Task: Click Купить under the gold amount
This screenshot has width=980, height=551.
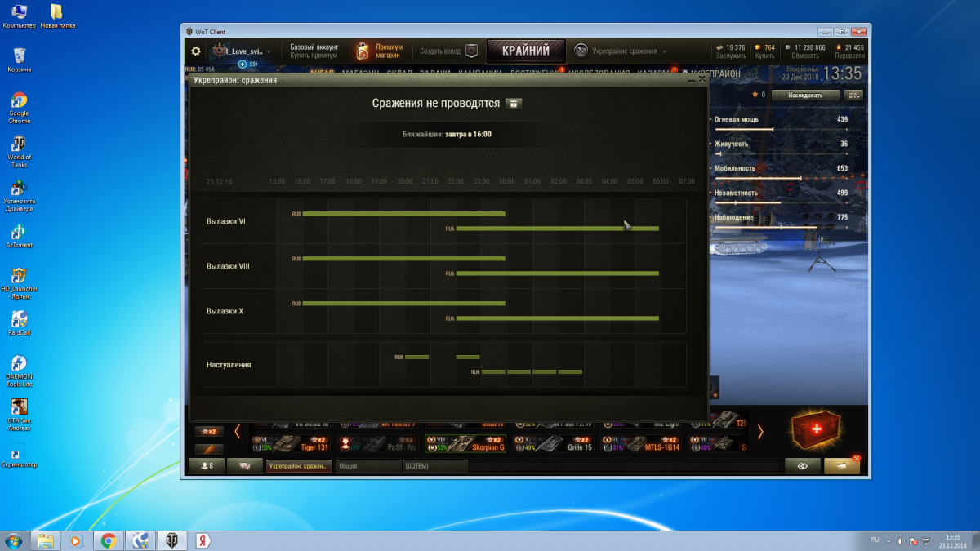Action: (x=765, y=56)
